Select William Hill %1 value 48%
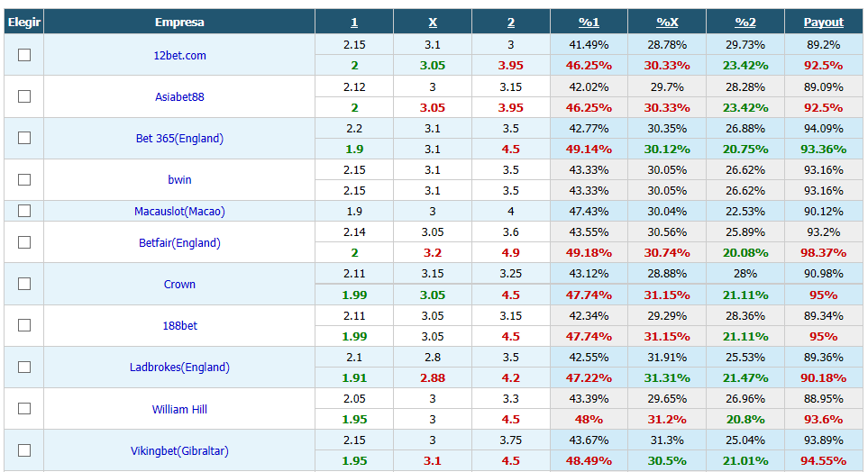Image resolution: width=868 pixels, height=472 pixels. [589, 420]
